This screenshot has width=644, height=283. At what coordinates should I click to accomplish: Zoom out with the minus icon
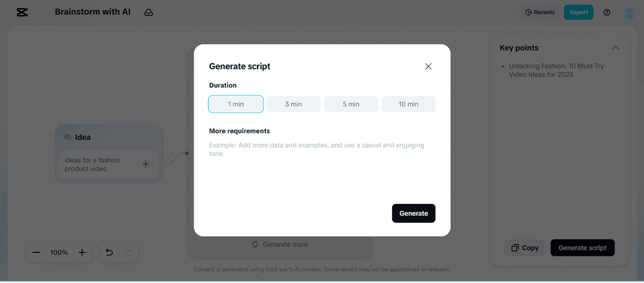point(36,252)
